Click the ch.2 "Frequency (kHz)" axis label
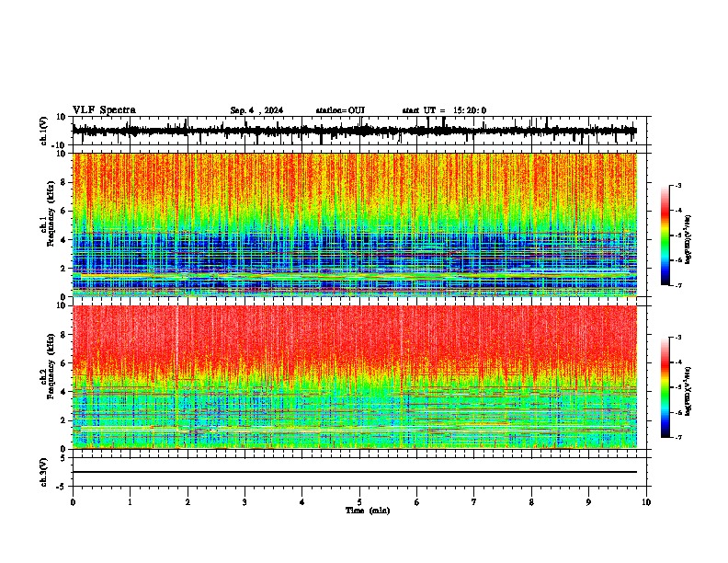The height and width of the screenshot is (563, 728). pyautogui.click(x=51, y=366)
